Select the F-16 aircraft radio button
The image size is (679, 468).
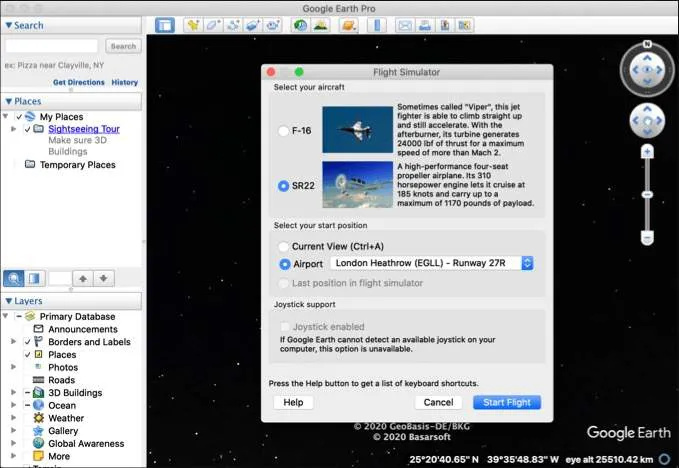tap(285, 131)
